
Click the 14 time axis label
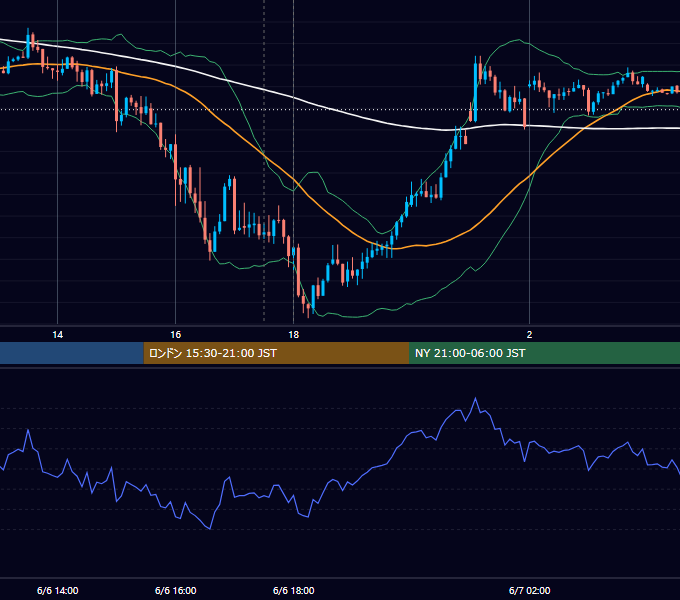click(x=57, y=335)
